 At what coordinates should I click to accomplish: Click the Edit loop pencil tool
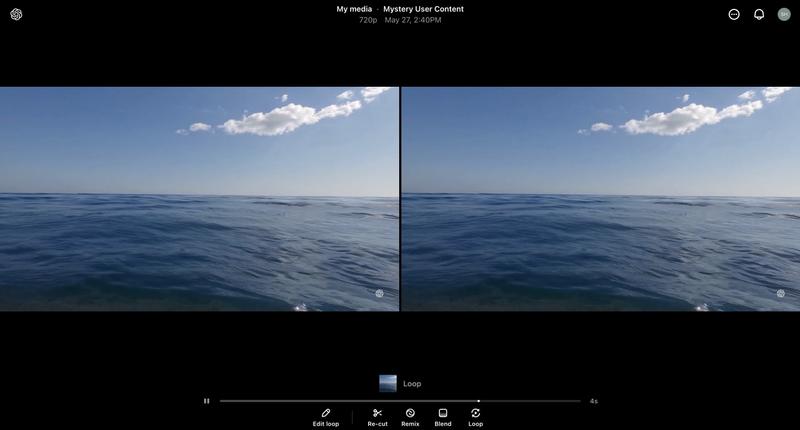[326, 417]
